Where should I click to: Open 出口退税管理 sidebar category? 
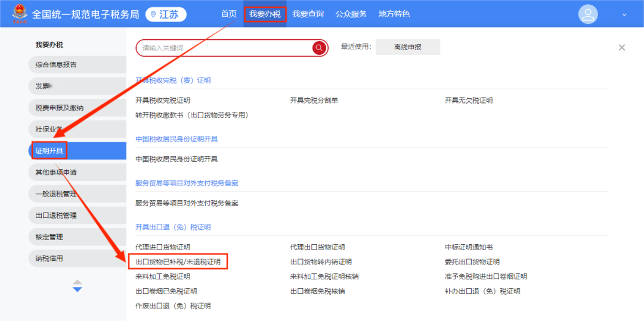56,216
